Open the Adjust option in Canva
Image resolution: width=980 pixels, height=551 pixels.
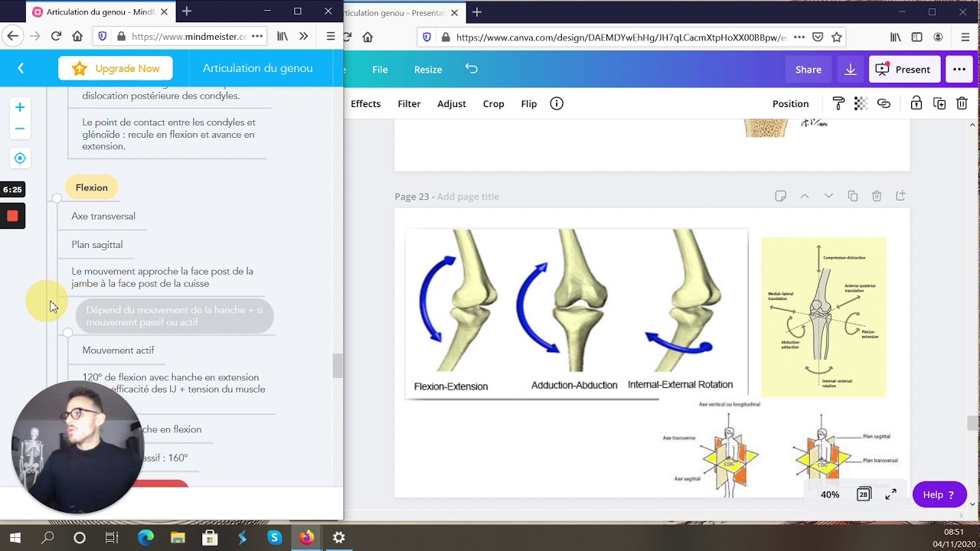pyautogui.click(x=452, y=103)
